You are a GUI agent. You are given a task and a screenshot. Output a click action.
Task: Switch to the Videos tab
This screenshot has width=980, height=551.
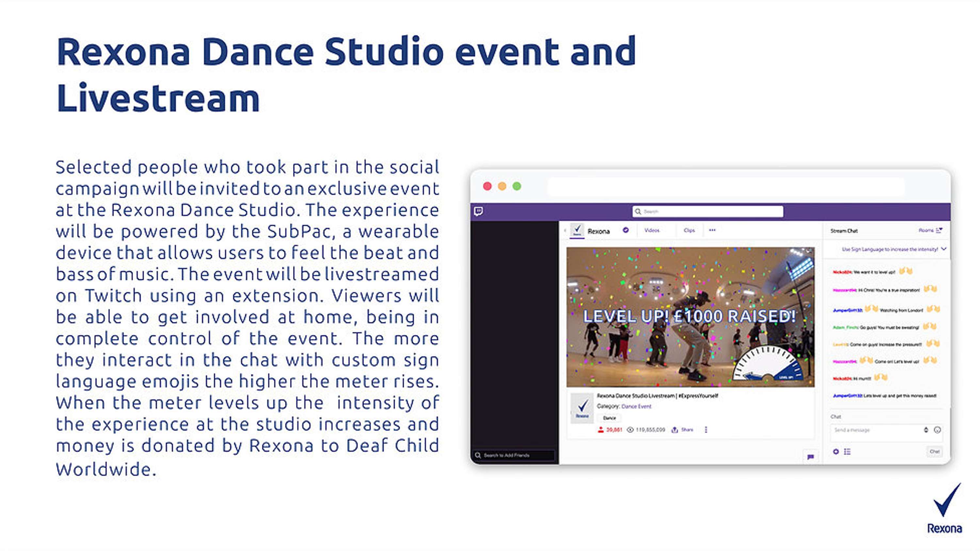[652, 230]
